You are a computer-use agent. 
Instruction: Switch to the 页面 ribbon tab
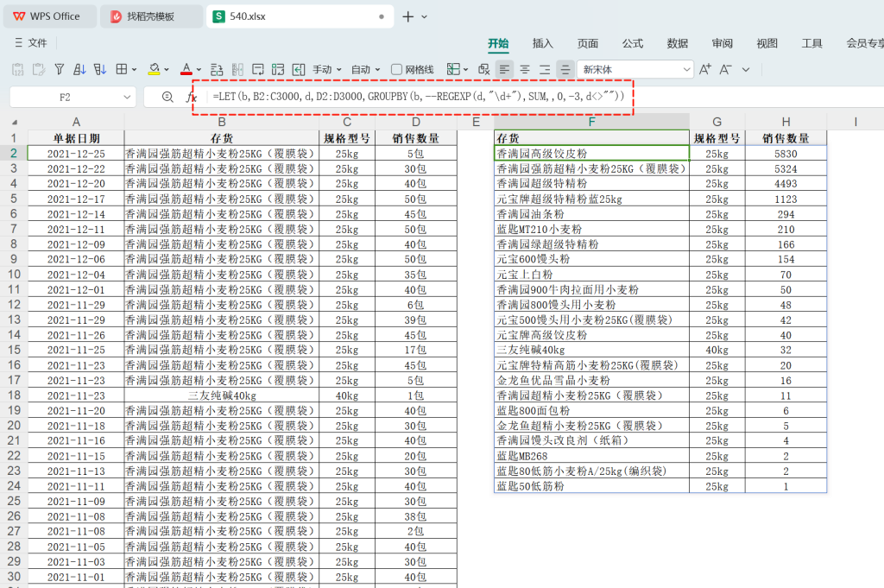(587, 43)
